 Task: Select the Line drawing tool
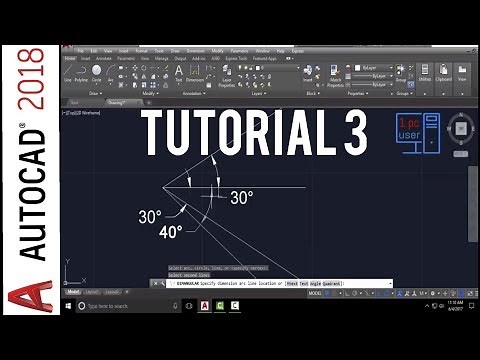[68, 73]
